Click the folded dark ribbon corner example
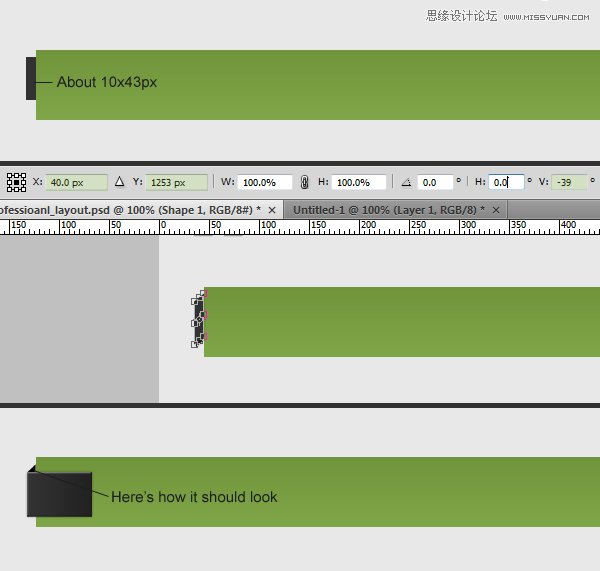The height and width of the screenshot is (571, 600). pyautogui.click(x=59, y=491)
